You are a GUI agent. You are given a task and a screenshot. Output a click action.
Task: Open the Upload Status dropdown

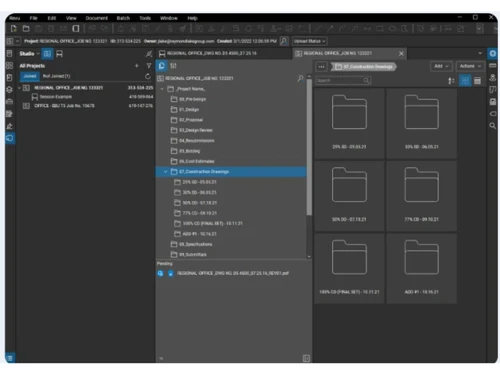pos(310,41)
